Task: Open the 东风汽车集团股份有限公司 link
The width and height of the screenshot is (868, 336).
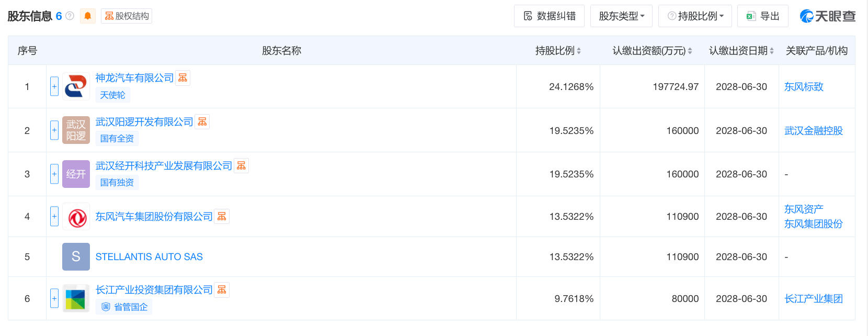Action: 154,217
